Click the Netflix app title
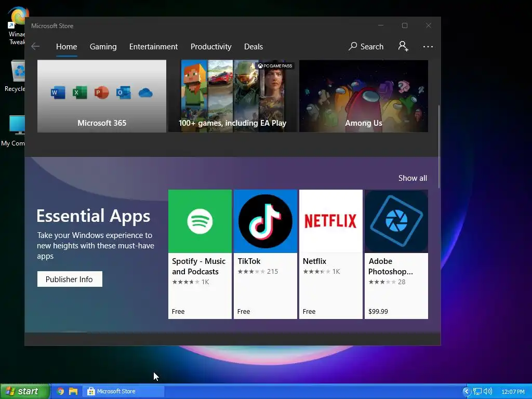 click(x=314, y=261)
